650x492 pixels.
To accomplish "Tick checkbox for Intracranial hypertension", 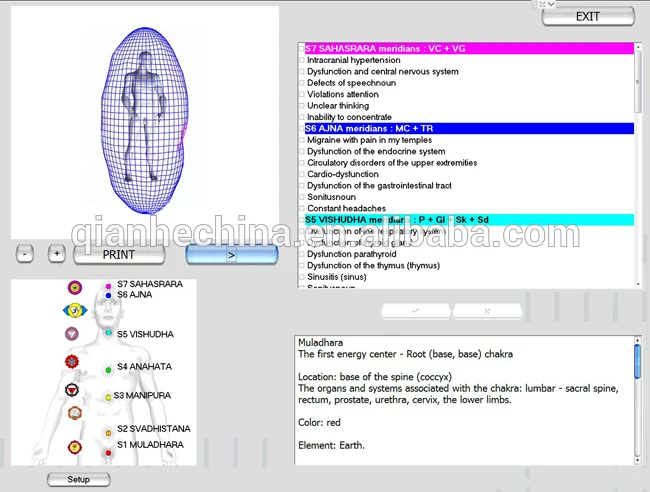I will tap(302, 61).
